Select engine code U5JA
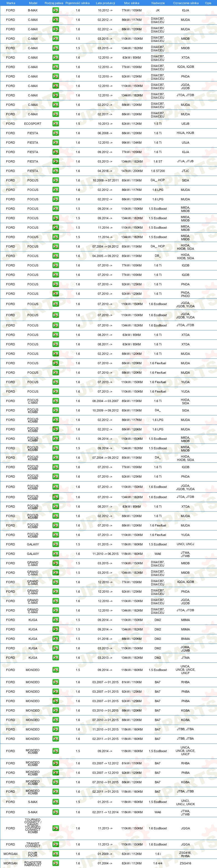 (x=185, y=143)
